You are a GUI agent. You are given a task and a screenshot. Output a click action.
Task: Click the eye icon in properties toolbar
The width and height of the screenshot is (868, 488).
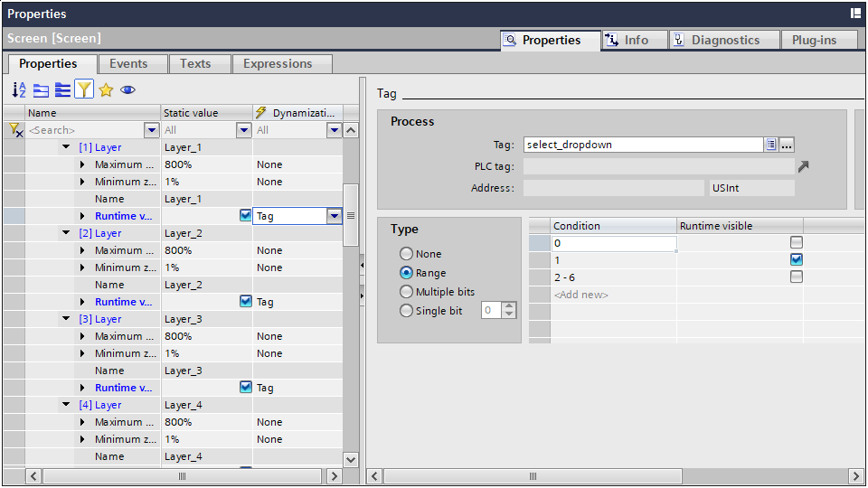[x=128, y=89]
